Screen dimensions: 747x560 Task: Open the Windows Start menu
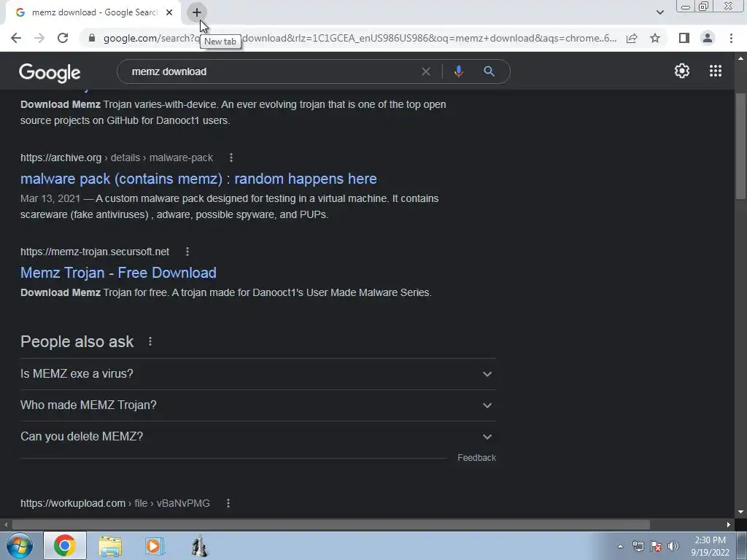[20, 545]
